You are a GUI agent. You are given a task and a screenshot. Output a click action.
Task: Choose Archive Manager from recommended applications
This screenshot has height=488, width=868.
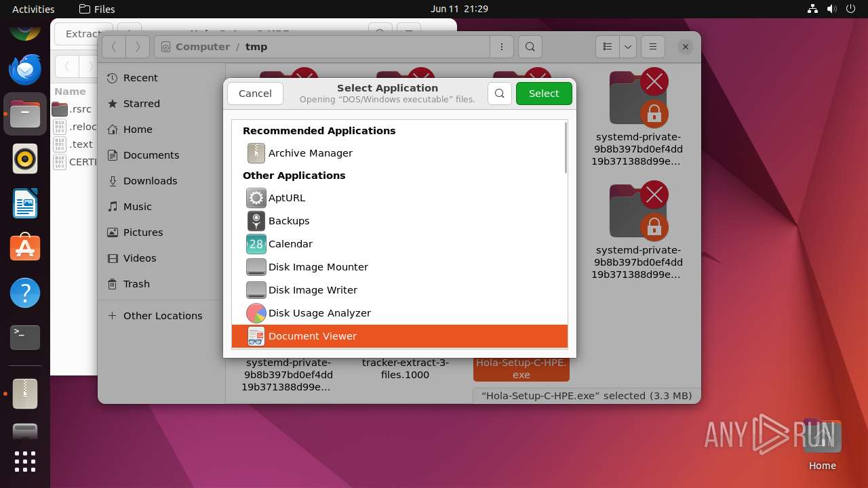tap(399, 153)
